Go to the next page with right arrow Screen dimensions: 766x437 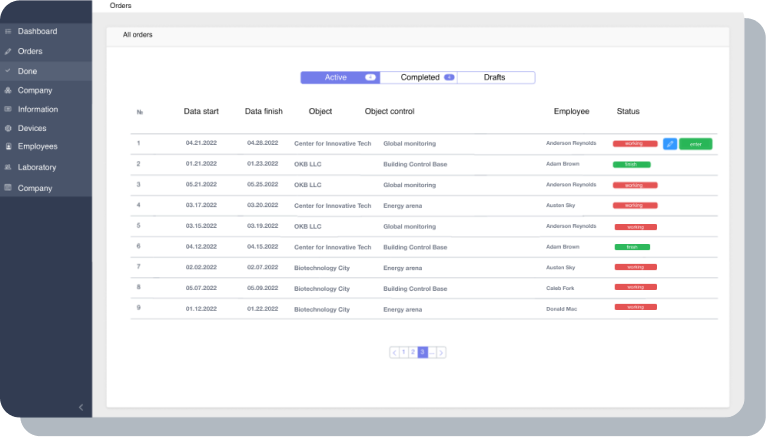[x=441, y=352]
